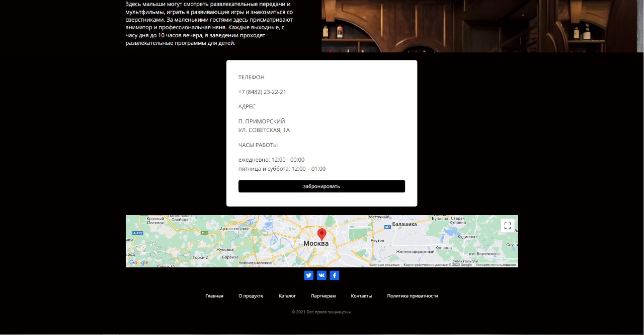Open "Каталог" in the footer navigation
The image size is (644, 335).
tap(287, 296)
